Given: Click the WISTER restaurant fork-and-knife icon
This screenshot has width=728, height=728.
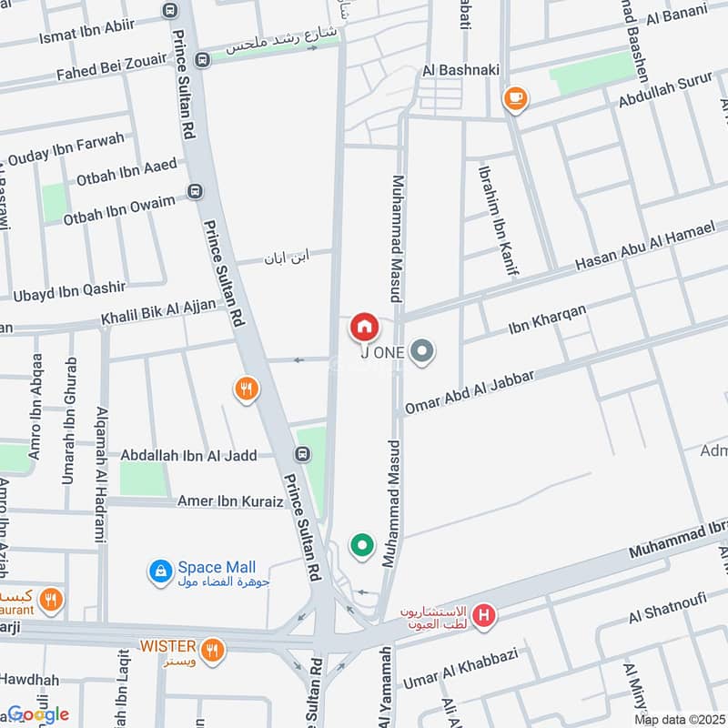Looking at the screenshot, I should [213, 651].
